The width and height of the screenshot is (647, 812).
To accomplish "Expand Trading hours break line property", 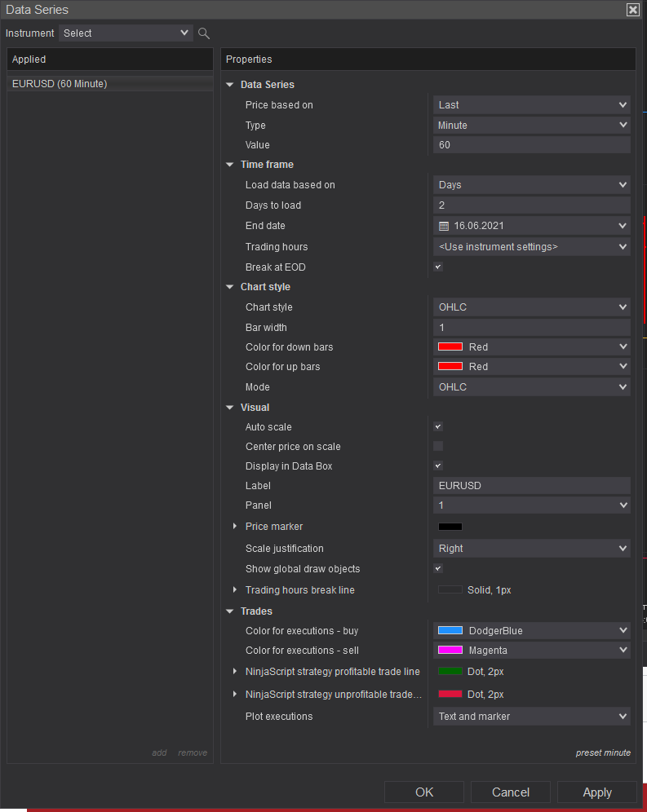I will [x=235, y=589].
